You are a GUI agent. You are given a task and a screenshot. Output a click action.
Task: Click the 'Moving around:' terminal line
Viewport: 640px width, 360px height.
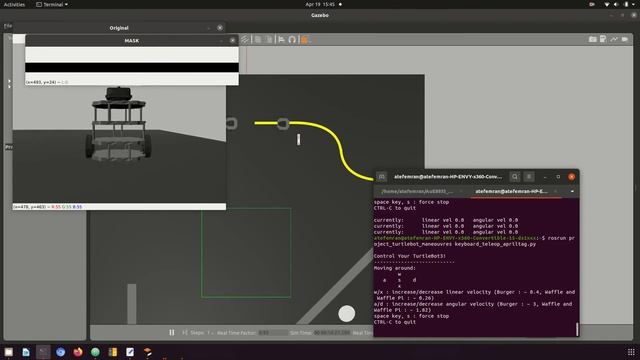(395, 268)
